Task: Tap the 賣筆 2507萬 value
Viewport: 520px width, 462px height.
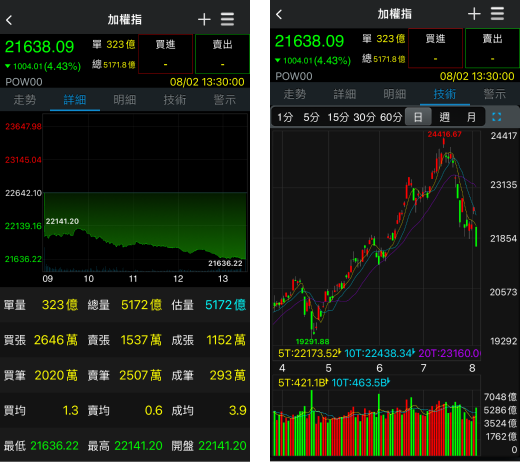Action: point(141,375)
